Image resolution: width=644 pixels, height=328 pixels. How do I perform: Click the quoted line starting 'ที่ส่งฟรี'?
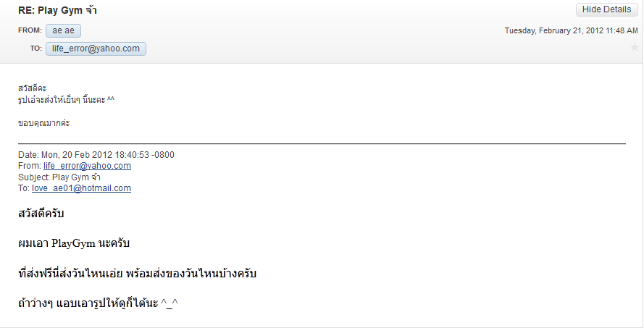tap(137, 274)
